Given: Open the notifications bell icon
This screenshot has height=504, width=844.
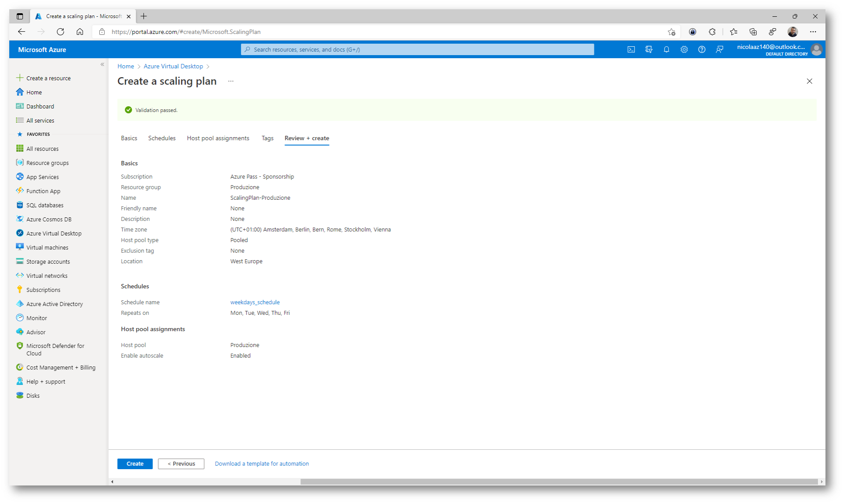Looking at the screenshot, I should (666, 49).
